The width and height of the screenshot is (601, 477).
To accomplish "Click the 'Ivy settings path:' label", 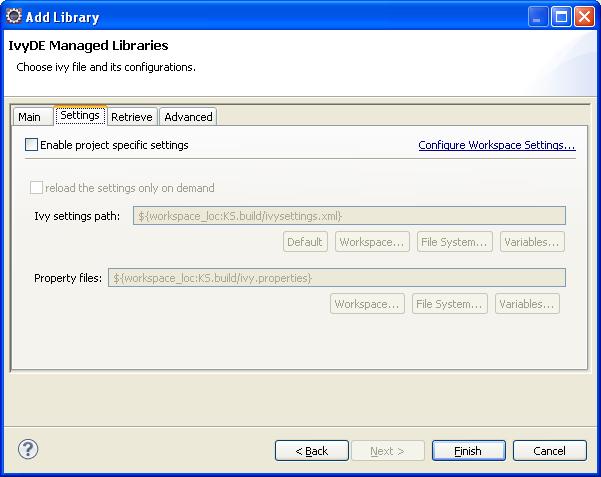I will [77, 216].
